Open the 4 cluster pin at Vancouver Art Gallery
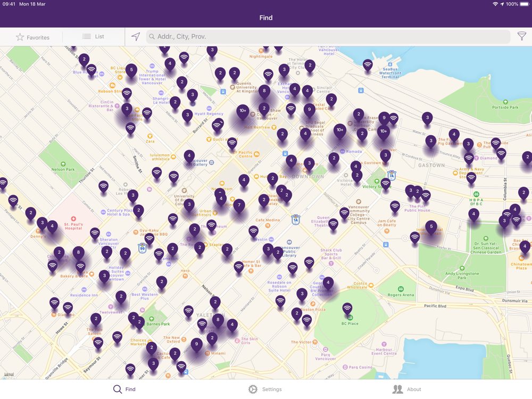Screen dimensions: 532x399 pyautogui.click(x=189, y=157)
